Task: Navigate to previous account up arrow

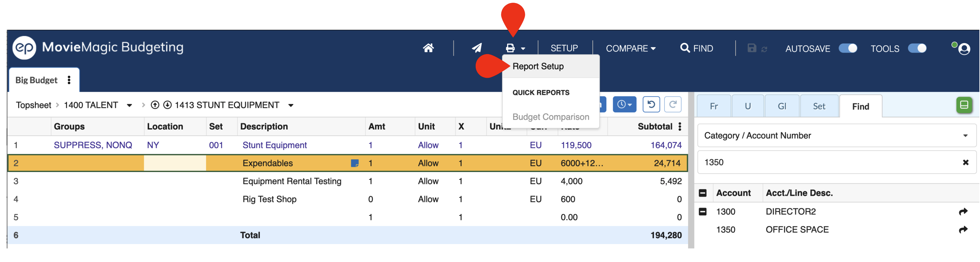Action: (x=154, y=105)
